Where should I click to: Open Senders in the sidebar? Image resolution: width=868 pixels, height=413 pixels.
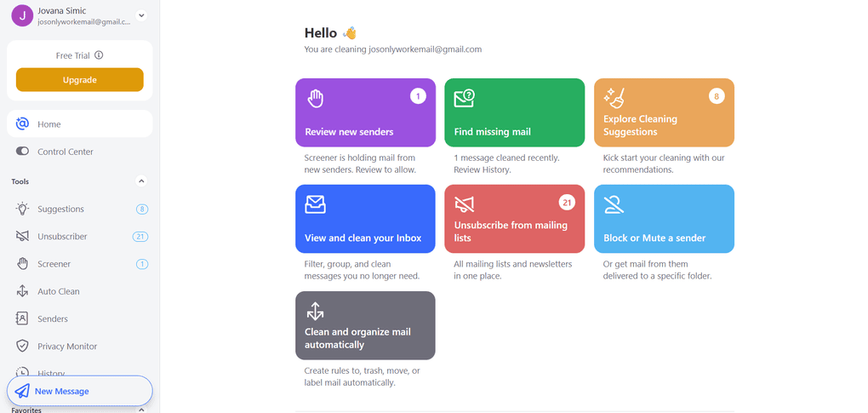[x=80, y=318]
